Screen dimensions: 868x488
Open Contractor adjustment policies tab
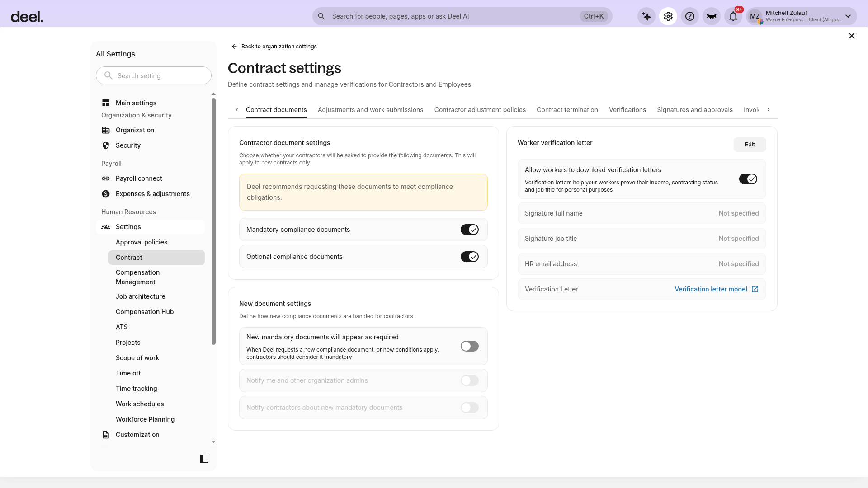[480, 110]
